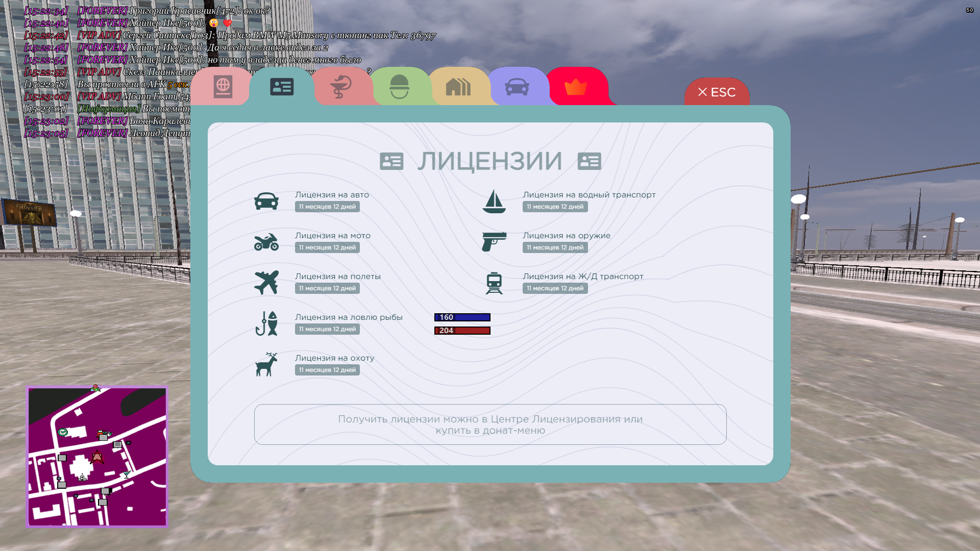980x551 pixels.
Task: Open the red crown VIP tab
Action: pyautogui.click(x=576, y=87)
